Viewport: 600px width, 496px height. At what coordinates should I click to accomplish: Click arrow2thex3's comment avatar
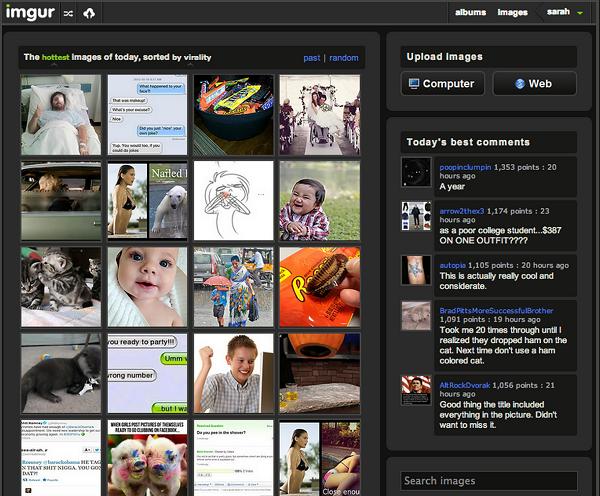tap(416, 216)
